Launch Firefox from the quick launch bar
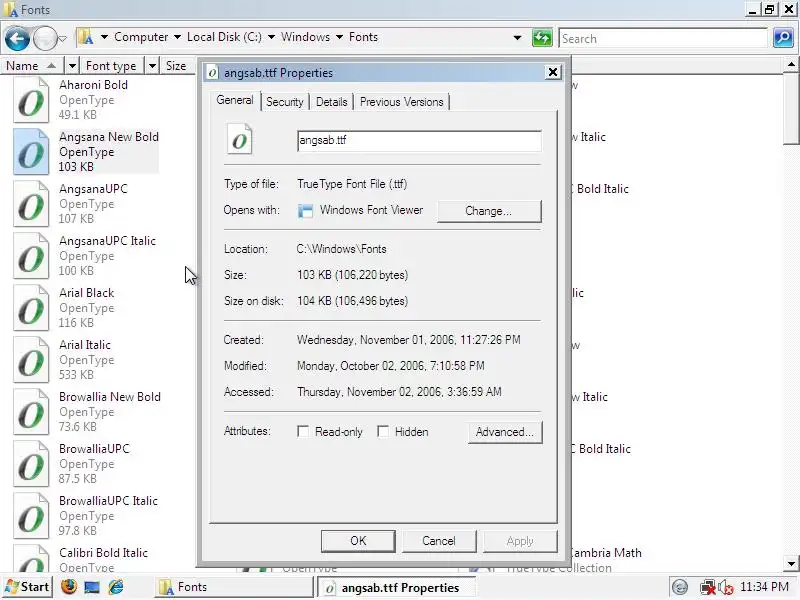 pyautogui.click(x=69, y=587)
